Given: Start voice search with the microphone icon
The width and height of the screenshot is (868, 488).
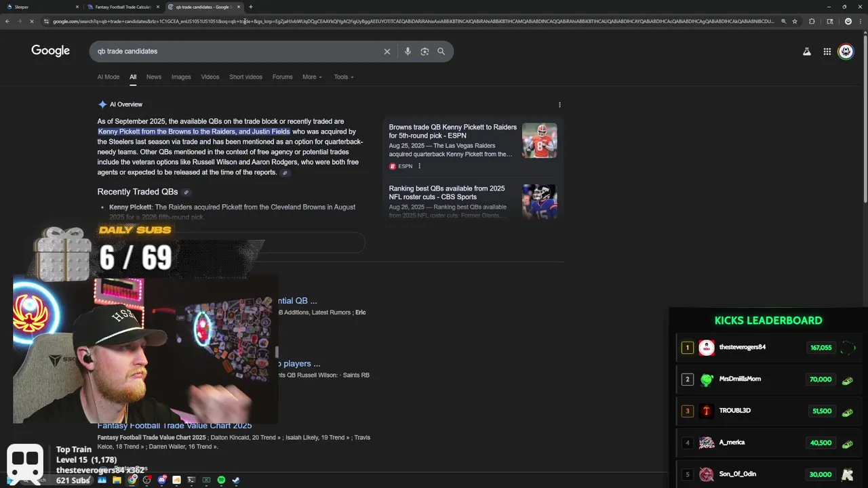Looking at the screenshot, I should [408, 52].
